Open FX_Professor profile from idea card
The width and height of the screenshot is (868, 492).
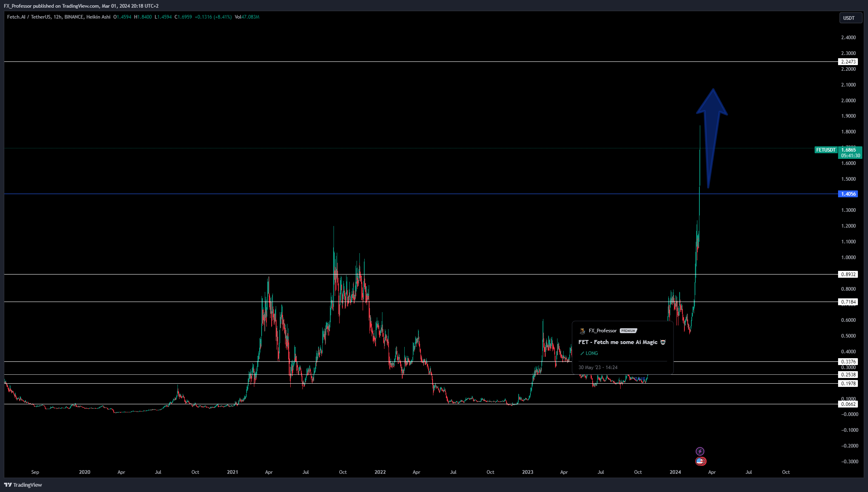point(602,331)
